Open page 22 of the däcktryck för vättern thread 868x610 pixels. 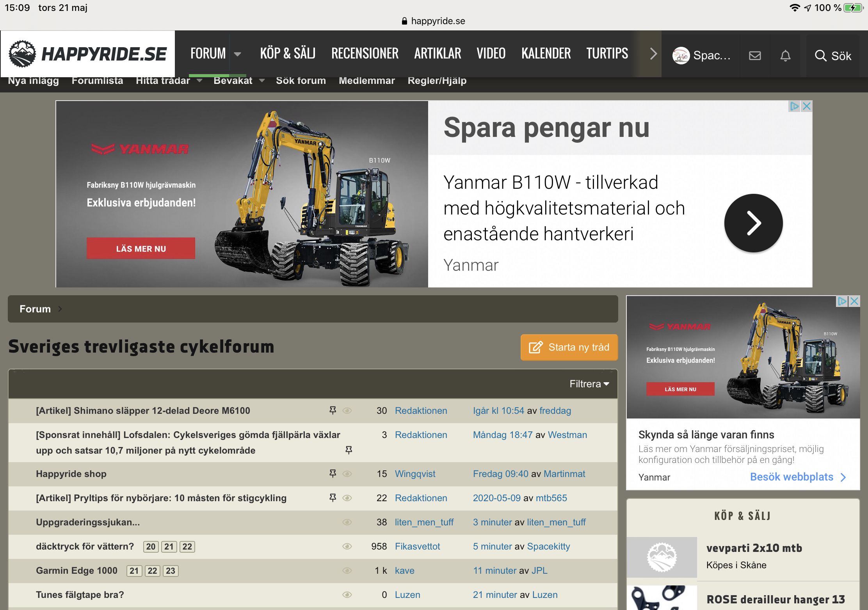(187, 546)
